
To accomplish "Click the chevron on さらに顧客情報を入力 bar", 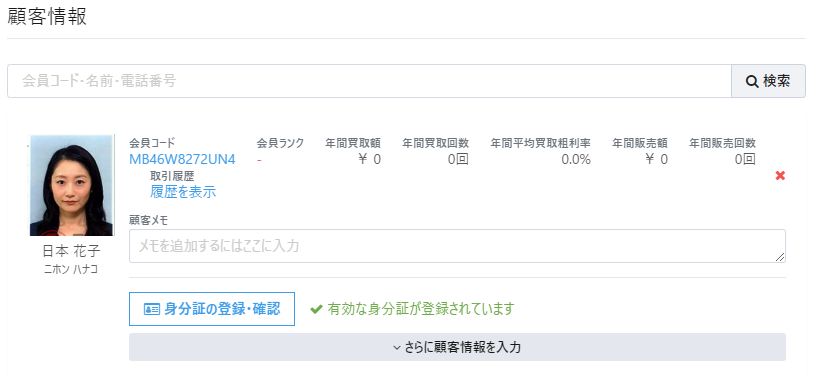I will (397, 347).
